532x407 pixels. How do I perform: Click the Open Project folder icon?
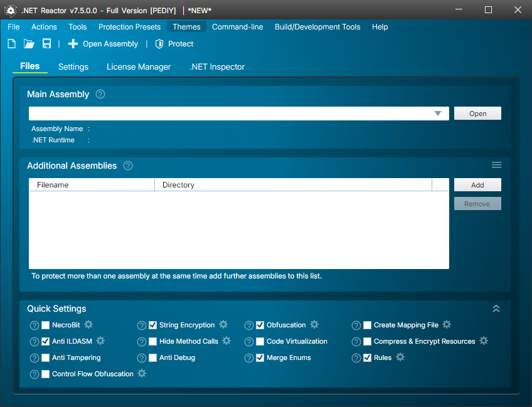tap(29, 43)
